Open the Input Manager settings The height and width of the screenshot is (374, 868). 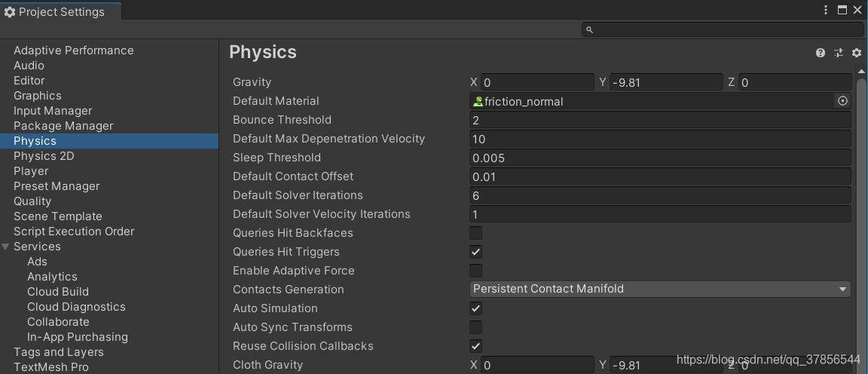[x=53, y=111]
